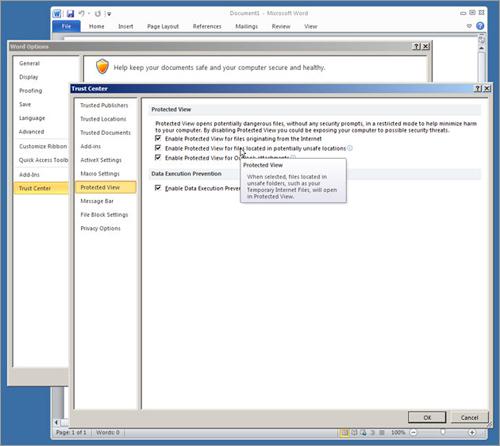Image resolution: width=500 pixels, height=446 pixels.
Task: Click the Save icon in quick access toolbar
Action: pos(70,14)
